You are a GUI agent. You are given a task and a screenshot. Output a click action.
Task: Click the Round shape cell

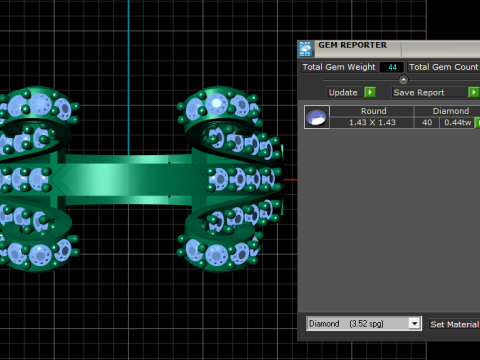click(x=373, y=111)
